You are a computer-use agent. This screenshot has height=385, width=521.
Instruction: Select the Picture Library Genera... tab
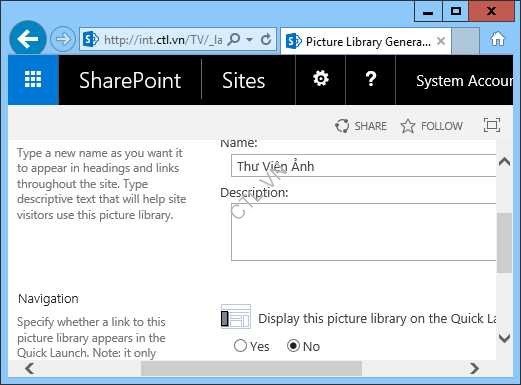click(366, 41)
